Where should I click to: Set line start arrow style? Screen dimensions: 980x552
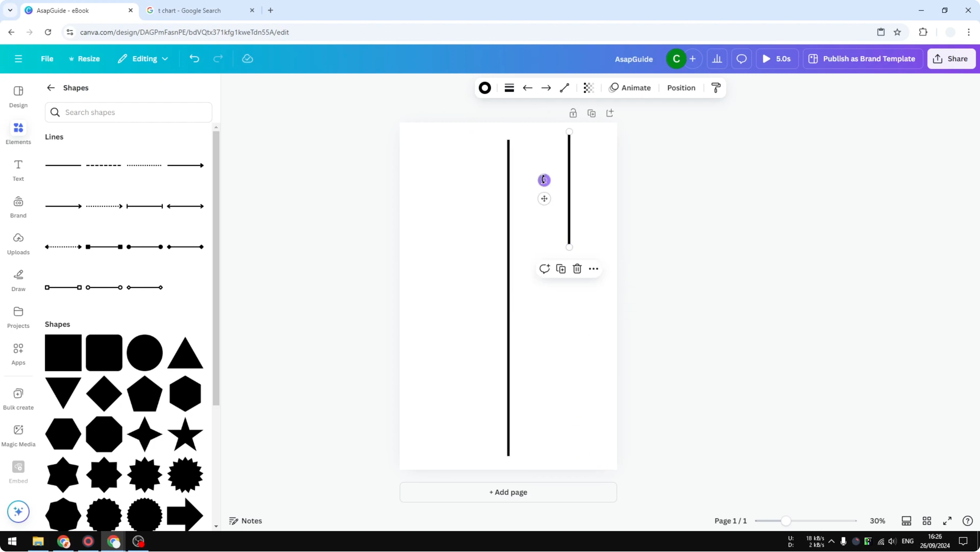pyautogui.click(x=528, y=88)
